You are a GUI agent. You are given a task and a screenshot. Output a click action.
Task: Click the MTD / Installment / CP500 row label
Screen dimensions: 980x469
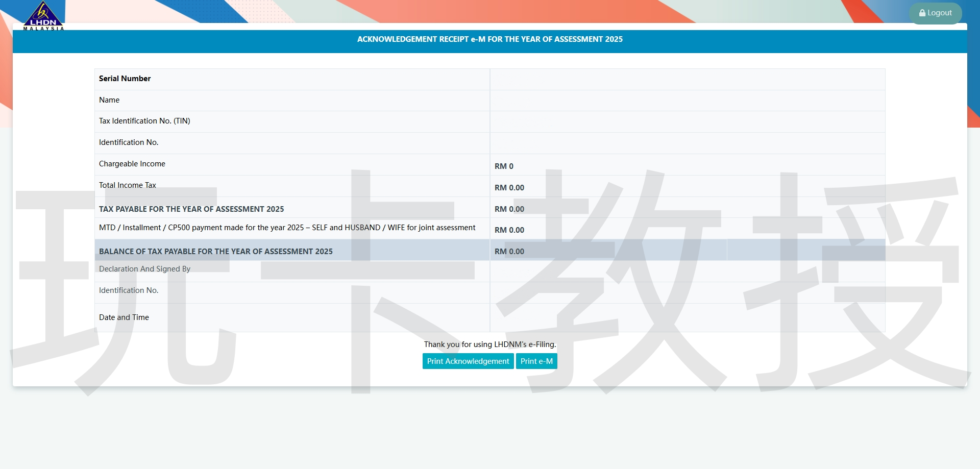point(287,228)
